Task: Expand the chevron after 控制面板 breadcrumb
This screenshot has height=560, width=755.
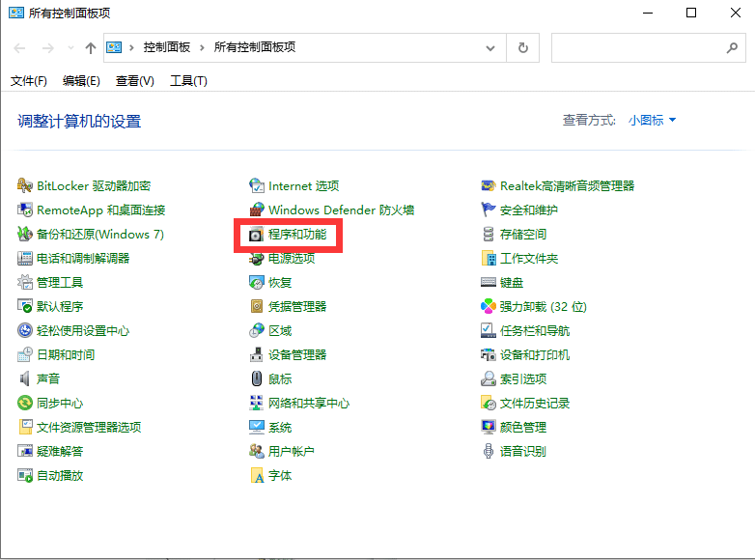Action: (x=202, y=47)
